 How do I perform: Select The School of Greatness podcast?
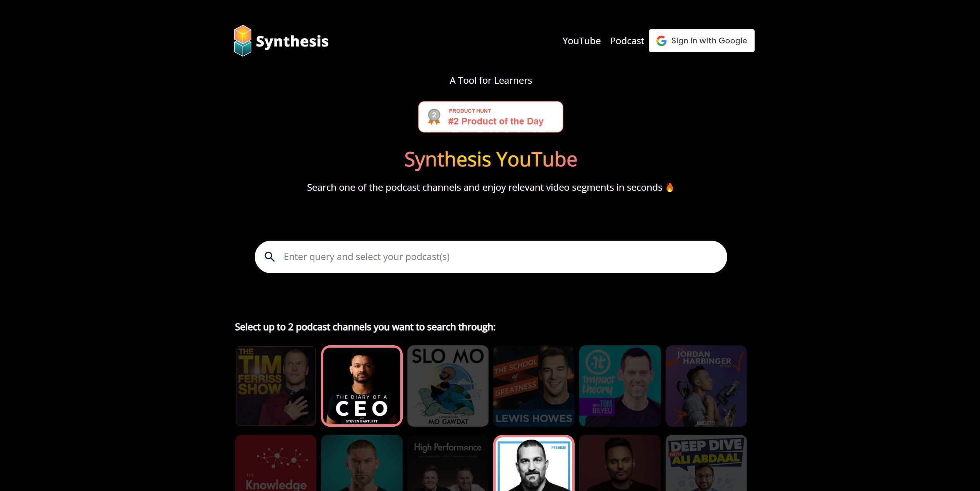534,386
